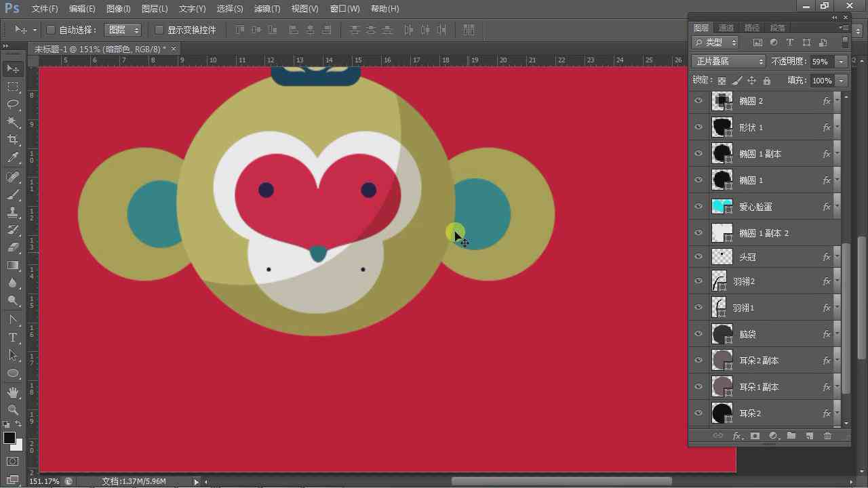Screen dimensions: 868x488
Task: Select the Rectangular Marquee tool
Action: (13, 87)
